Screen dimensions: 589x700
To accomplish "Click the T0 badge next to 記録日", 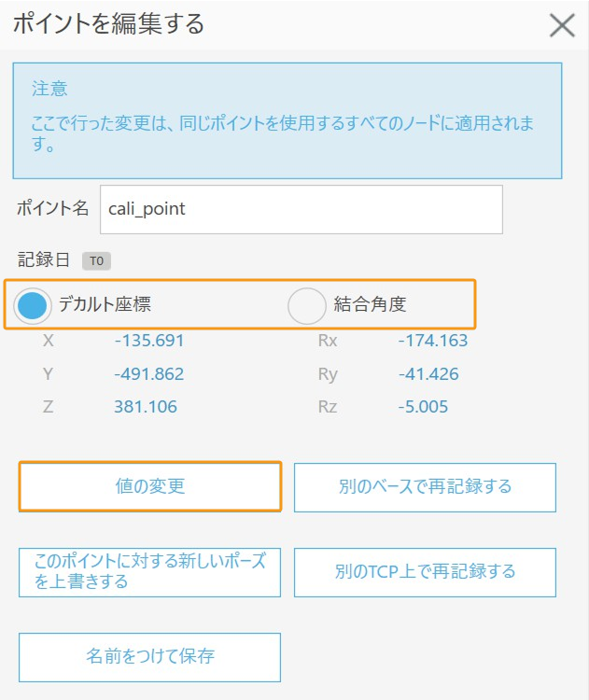I will [97, 261].
